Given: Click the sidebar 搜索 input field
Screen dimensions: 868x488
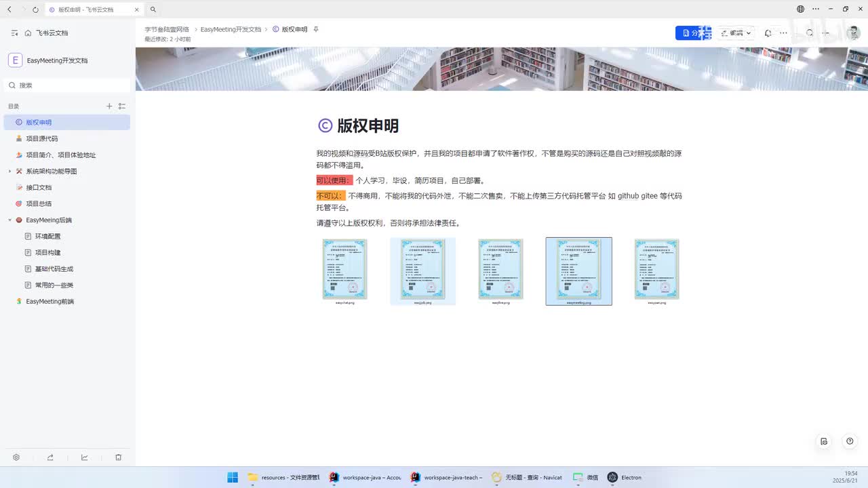Looking at the screenshot, I should point(68,85).
